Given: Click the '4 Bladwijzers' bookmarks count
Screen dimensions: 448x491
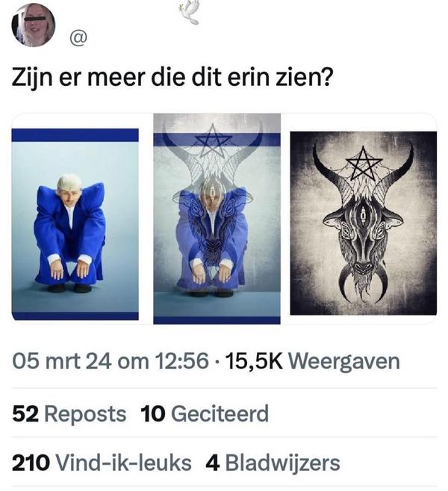Looking at the screenshot, I should (x=273, y=463).
